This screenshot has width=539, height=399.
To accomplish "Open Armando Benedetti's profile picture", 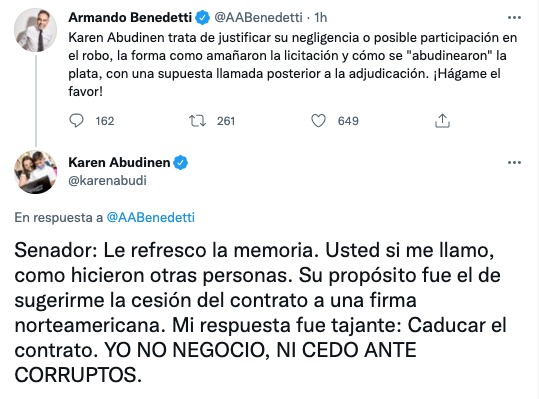I will 35,30.
